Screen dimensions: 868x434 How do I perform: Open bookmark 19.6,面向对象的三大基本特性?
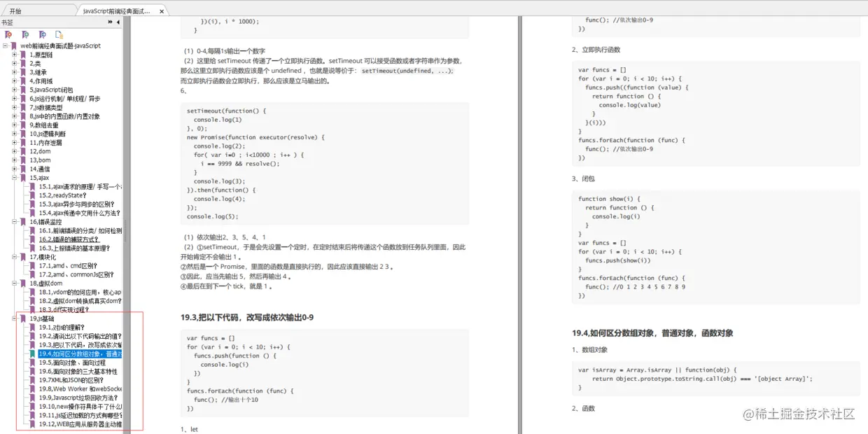78,372
